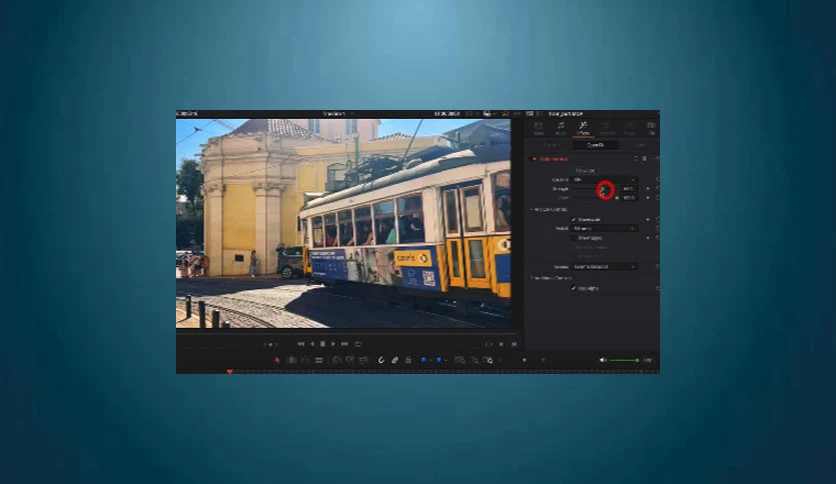
Task: Open the Video tab in Inspector
Action: click(x=538, y=128)
